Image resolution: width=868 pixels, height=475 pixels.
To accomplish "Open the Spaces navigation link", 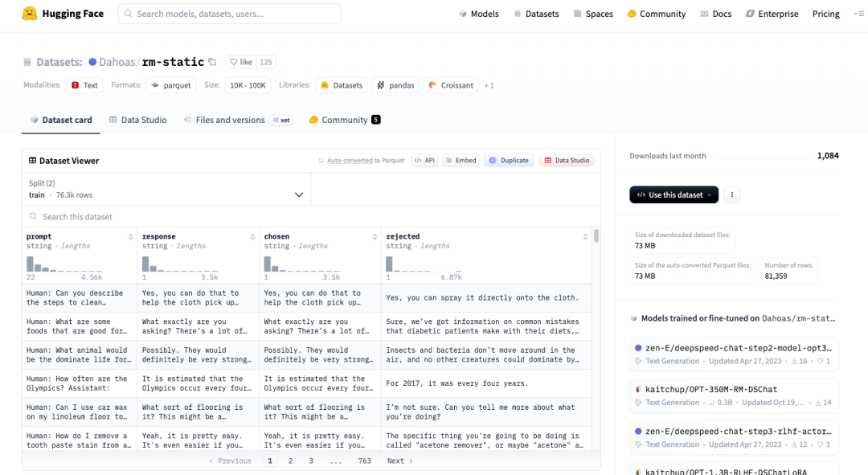I will click(x=593, y=14).
